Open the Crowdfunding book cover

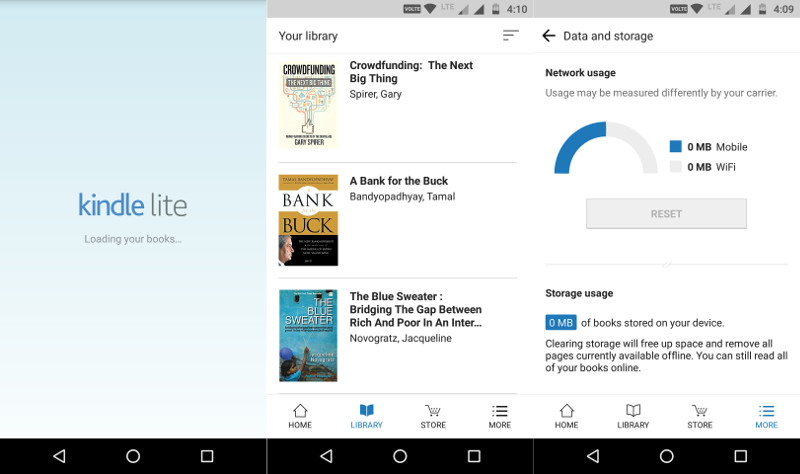click(x=308, y=105)
